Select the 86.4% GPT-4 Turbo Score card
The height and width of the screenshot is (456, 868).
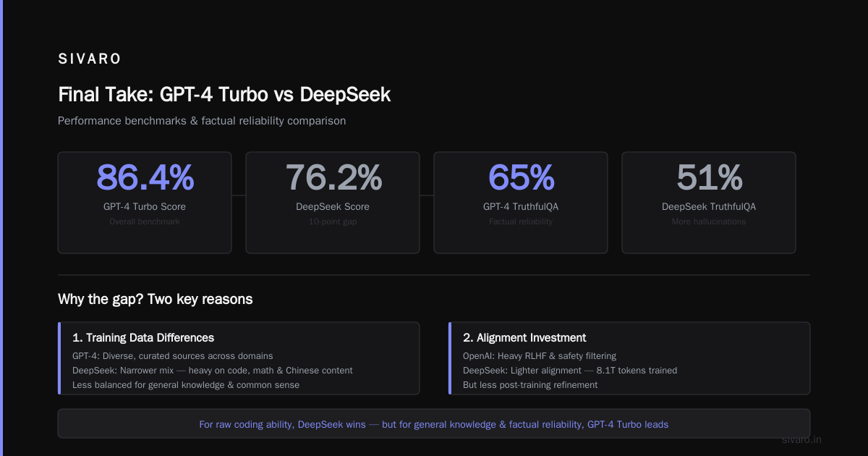145,203
